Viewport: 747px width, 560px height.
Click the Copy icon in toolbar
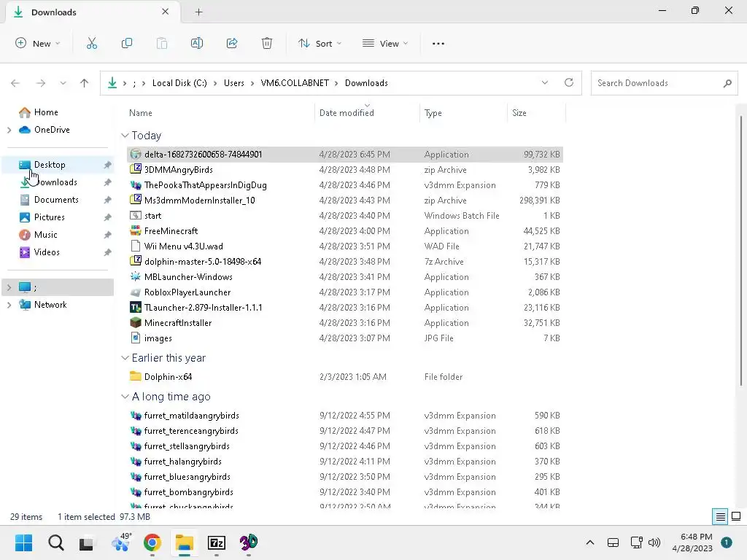click(127, 43)
